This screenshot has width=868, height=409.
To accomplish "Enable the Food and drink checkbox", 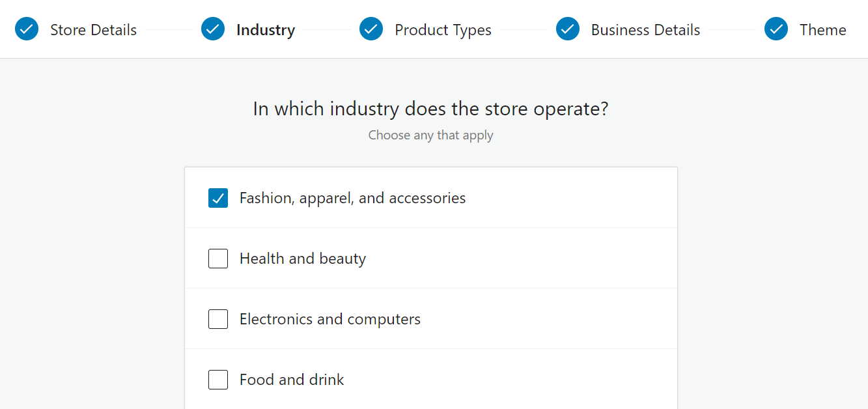I will pyautogui.click(x=218, y=379).
